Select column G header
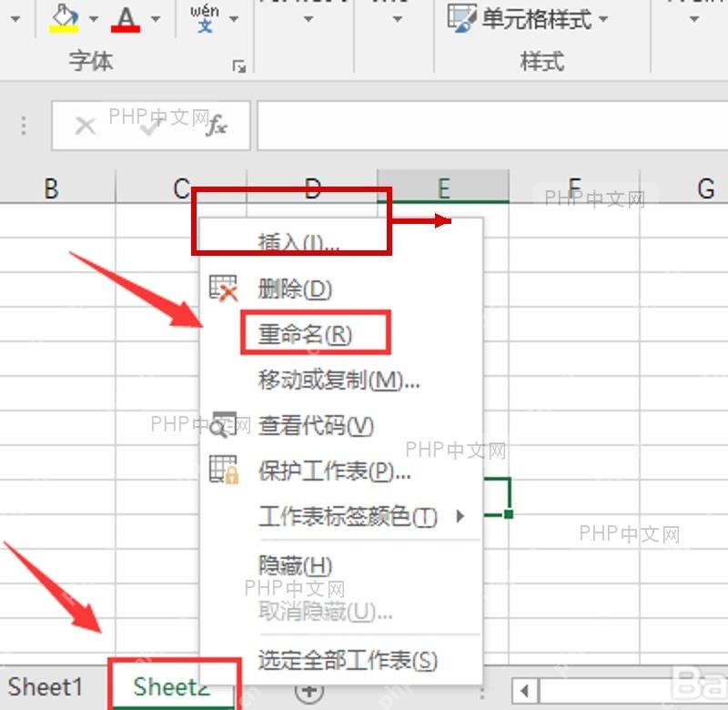Screen dimensions: 728x710 (x=684, y=188)
